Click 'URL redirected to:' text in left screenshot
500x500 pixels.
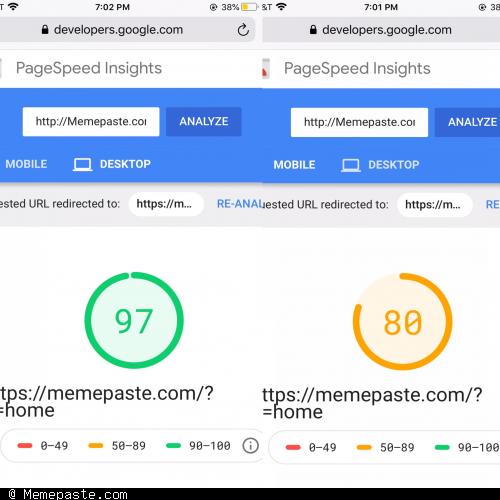(74, 204)
